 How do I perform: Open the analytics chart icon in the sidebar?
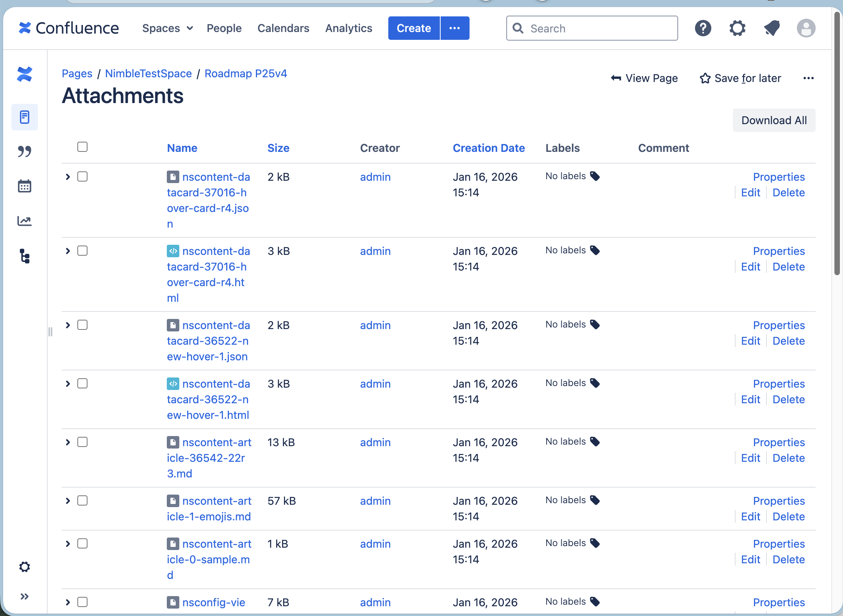tap(25, 221)
